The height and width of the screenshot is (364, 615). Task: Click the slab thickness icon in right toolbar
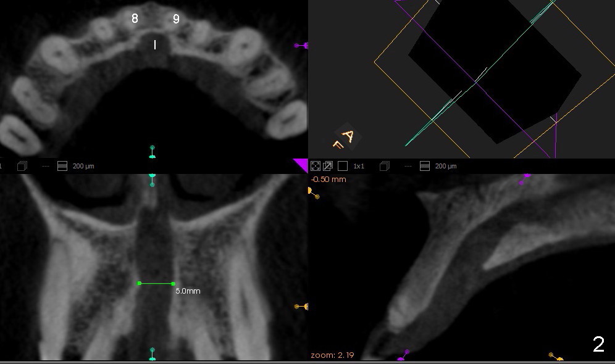425,166
